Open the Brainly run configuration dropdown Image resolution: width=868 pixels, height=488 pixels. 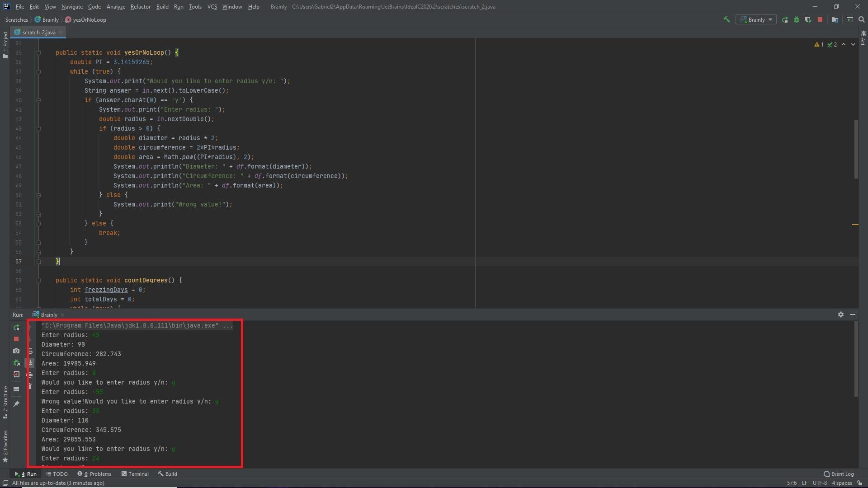(x=756, y=19)
